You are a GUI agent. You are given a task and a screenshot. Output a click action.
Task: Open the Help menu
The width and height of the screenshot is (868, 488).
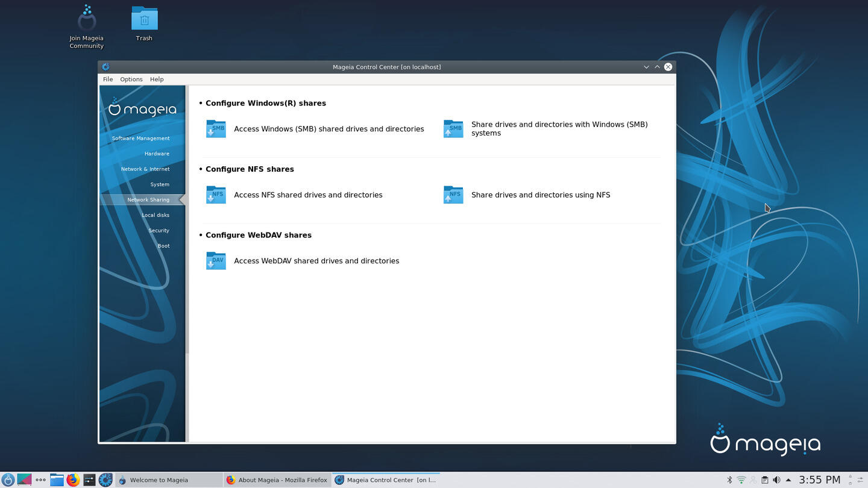point(157,79)
